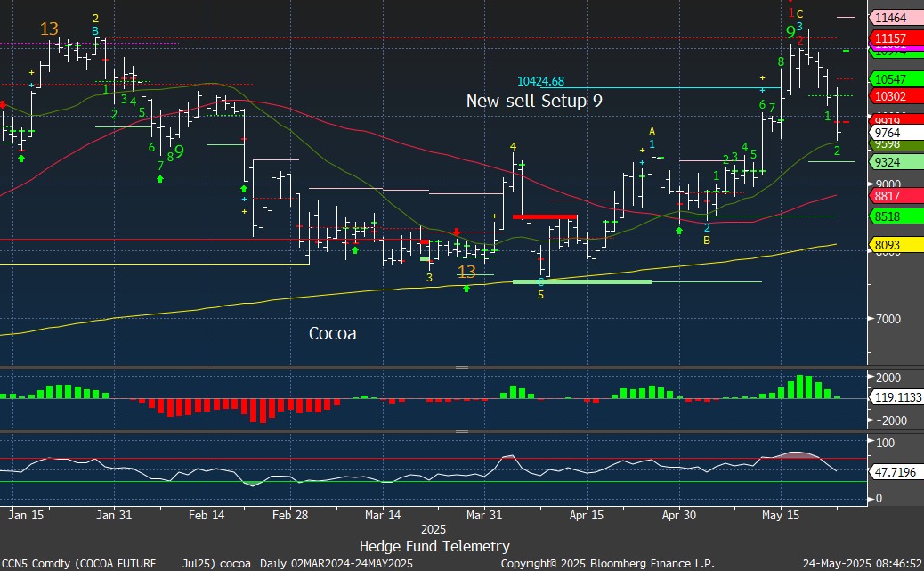Click the 'Hedge Fund Telemetry' title below chart
This screenshot has height=571, width=924.
click(434, 546)
